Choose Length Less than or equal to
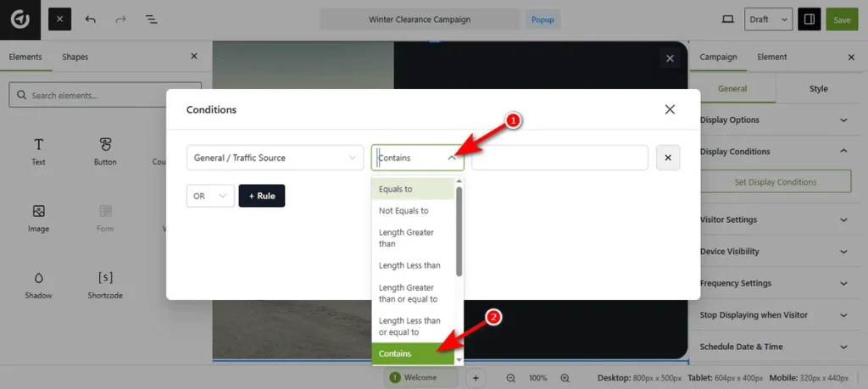Viewport: 868px width, 389px height. point(413,326)
